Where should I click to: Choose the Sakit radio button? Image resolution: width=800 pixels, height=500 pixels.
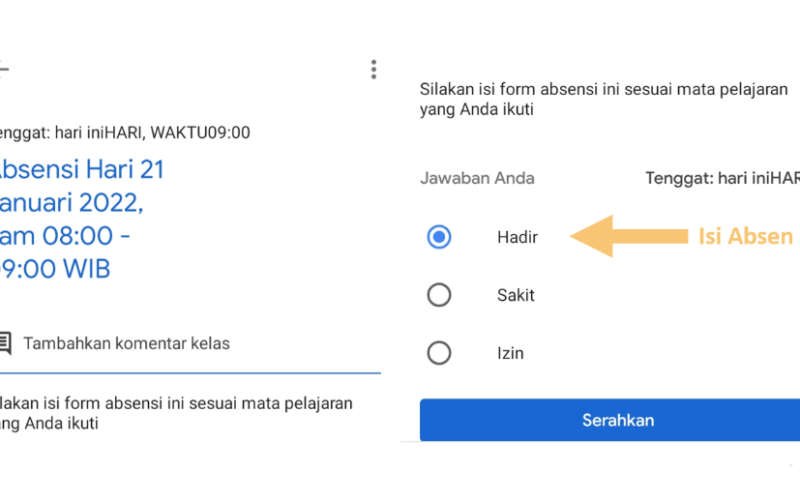pos(439,295)
